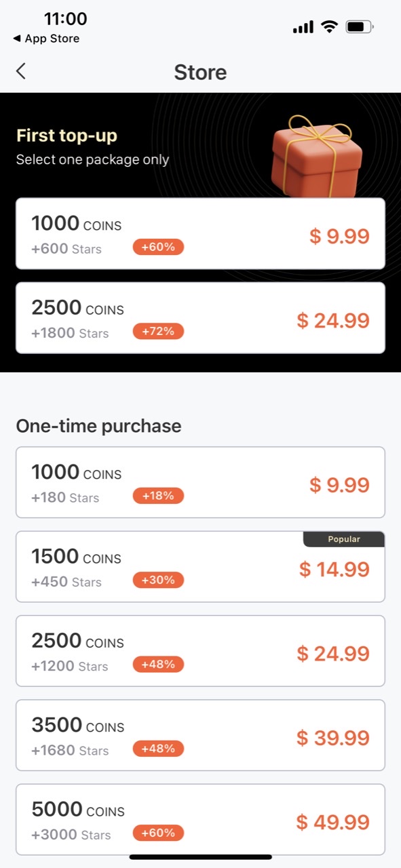This screenshot has width=401, height=868.
Task: Tap the back arrow icon
Action: 21,71
